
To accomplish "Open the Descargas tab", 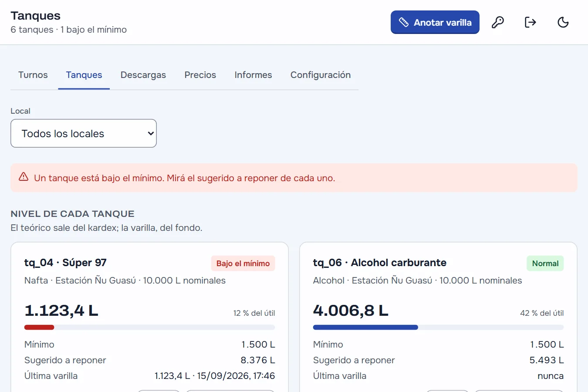I will [143, 75].
